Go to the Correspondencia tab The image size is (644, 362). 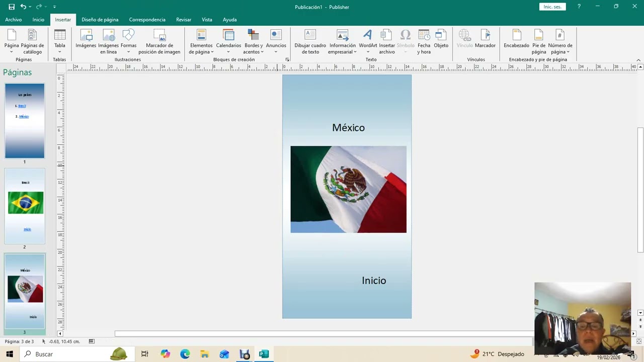(147, 20)
